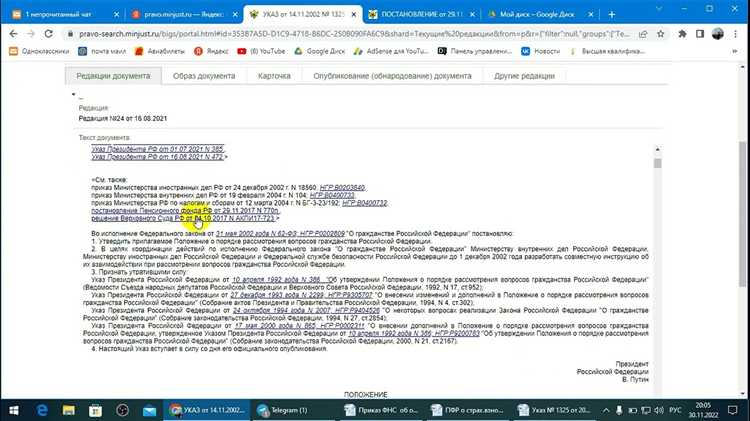Open the '27 декабря 1993 года N 2299' link

pos(301,295)
